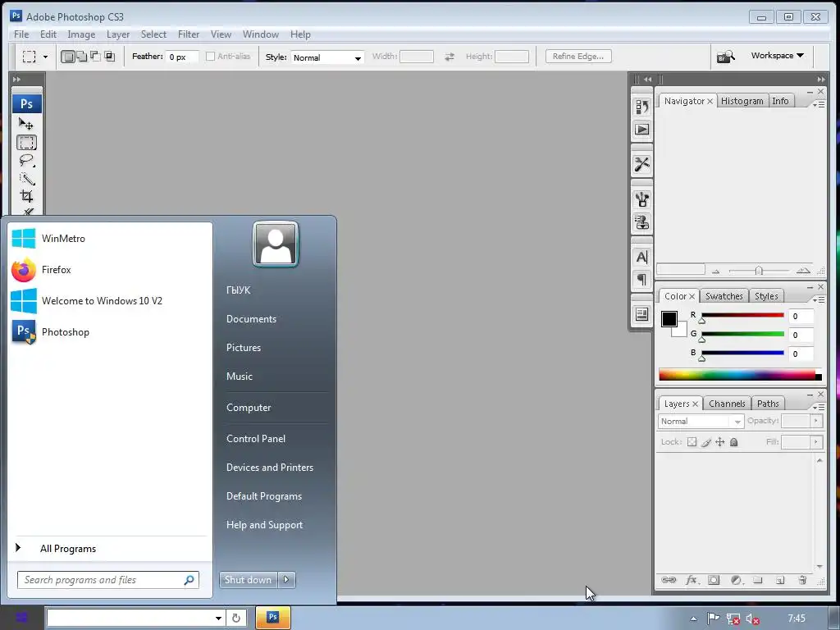
Task: Switch to the Histogram tab
Action: 742,101
